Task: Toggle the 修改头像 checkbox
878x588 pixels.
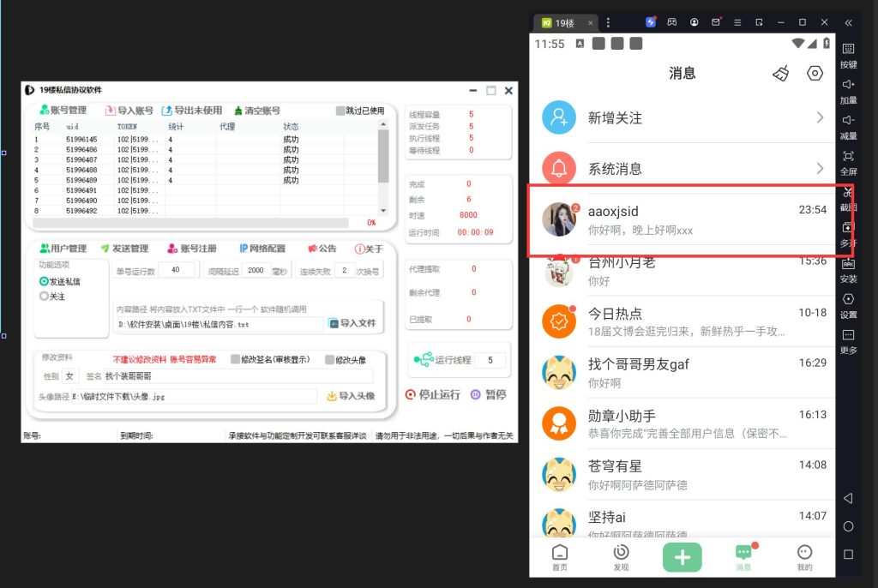Action: point(330,360)
